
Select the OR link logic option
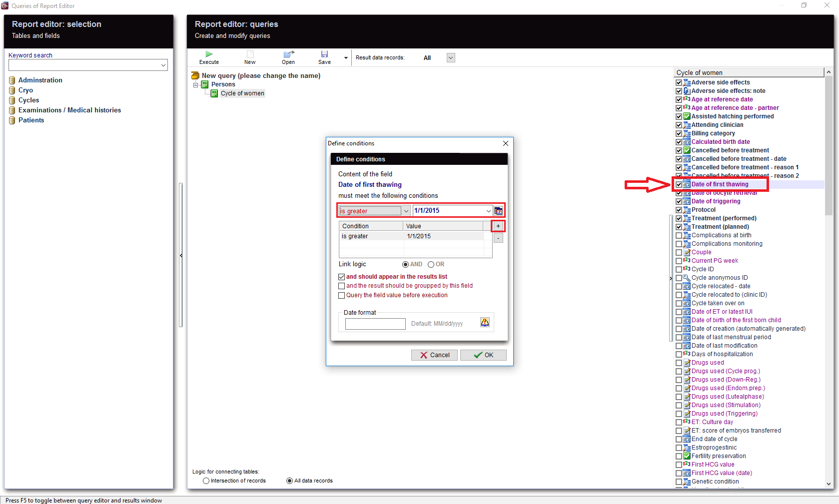pyautogui.click(x=431, y=264)
